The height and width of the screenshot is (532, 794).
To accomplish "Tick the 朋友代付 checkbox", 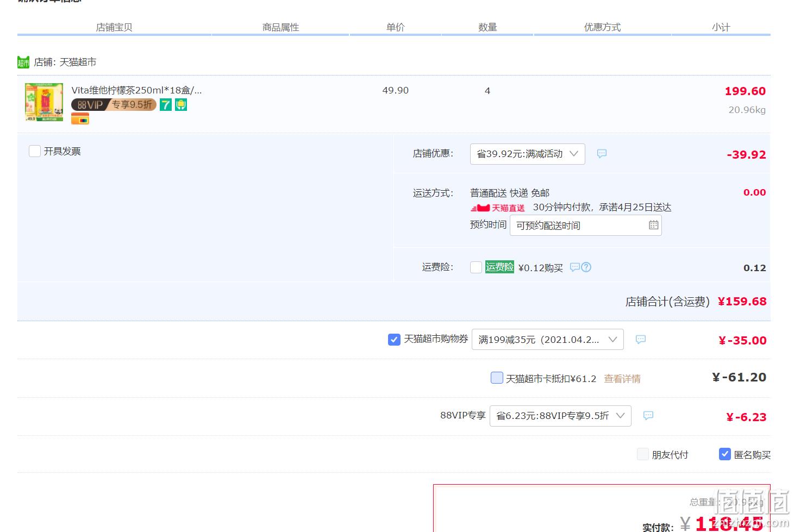I will (643, 454).
